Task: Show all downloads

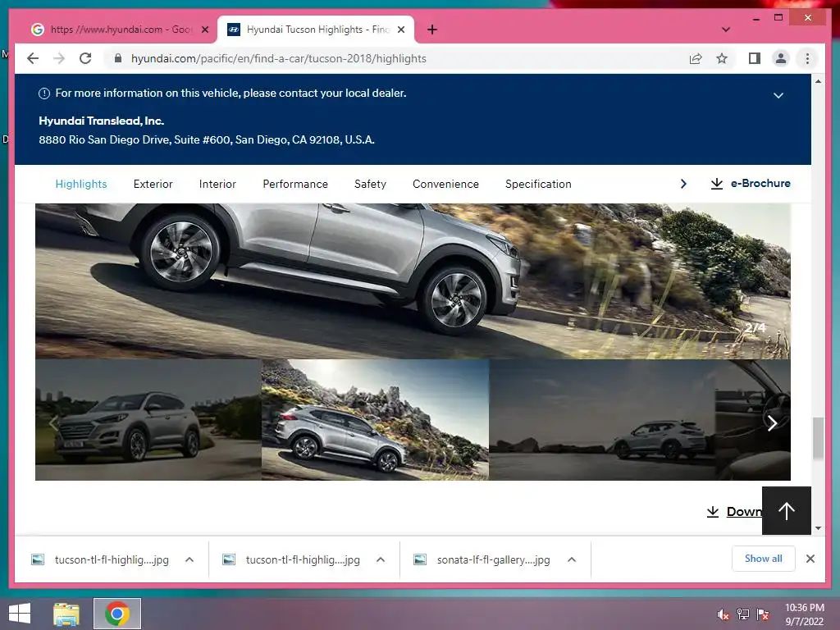Action: pos(764,559)
